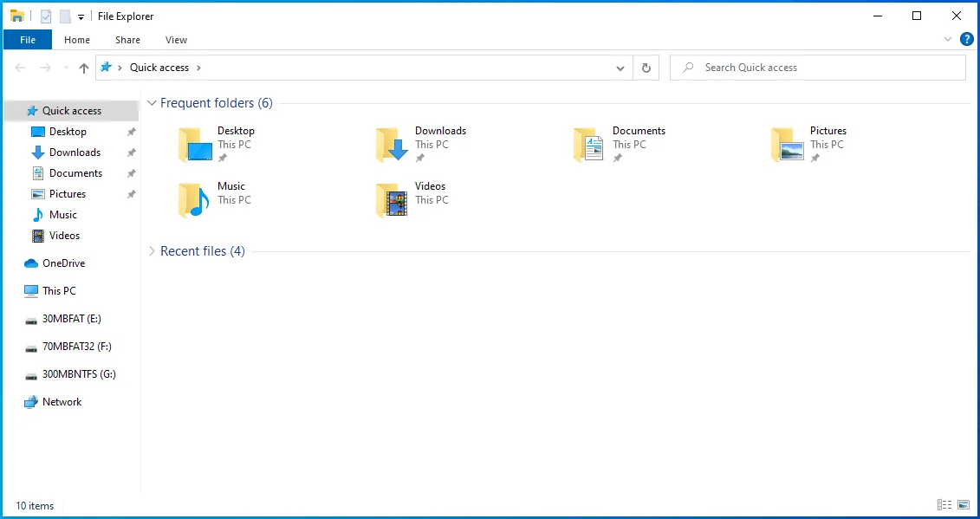This screenshot has height=519, width=980.
Task: Select the Music folder icon in Frequent folders
Action: [x=194, y=200]
